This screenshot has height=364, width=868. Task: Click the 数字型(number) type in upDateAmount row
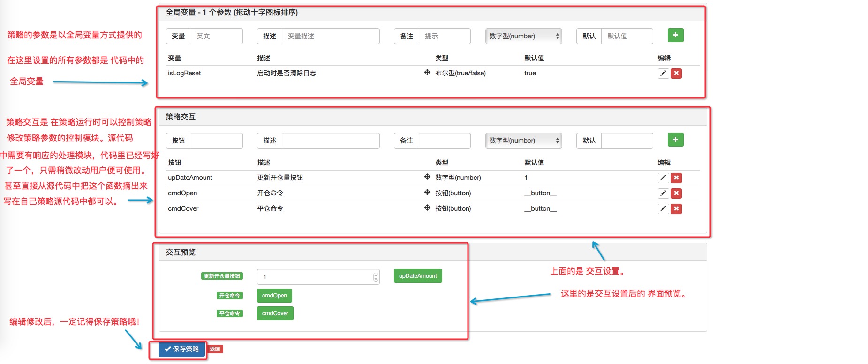pos(458,178)
